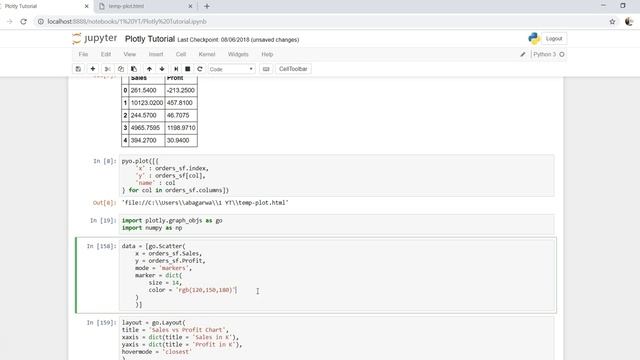Close the temp-plot.html tab
Image resolution: width=640 pixels, height=360 pixels.
coord(190,6)
